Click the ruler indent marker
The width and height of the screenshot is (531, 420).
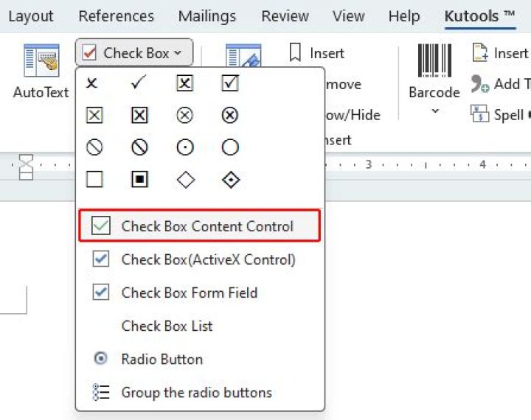click(x=27, y=167)
